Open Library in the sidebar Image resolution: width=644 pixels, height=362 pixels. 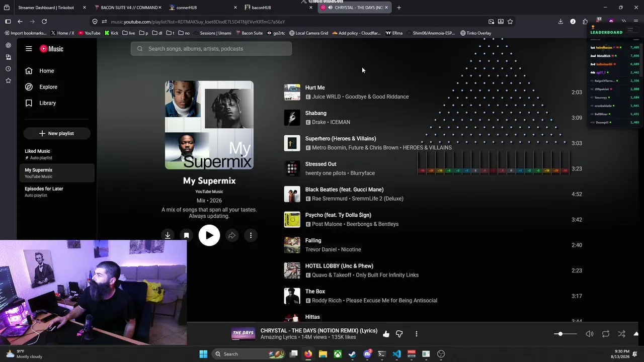[x=41, y=103]
